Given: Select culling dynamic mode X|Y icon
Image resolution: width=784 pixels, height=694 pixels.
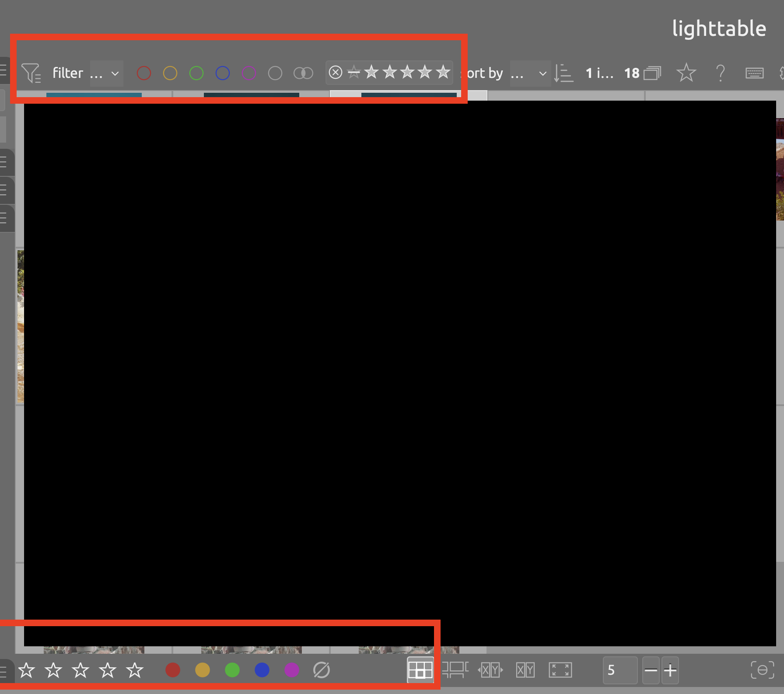Looking at the screenshot, I should pyautogui.click(x=525, y=670).
